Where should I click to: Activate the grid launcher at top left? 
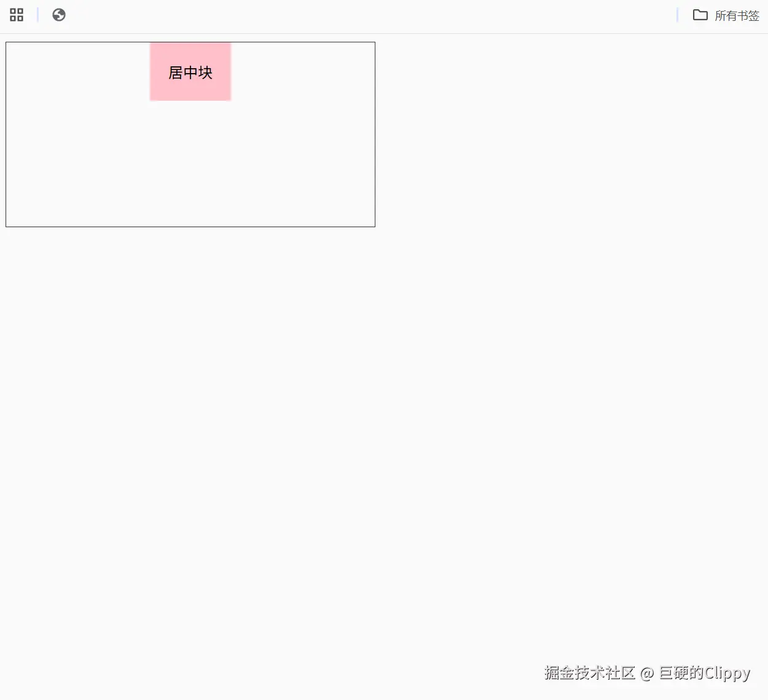[x=16, y=15]
